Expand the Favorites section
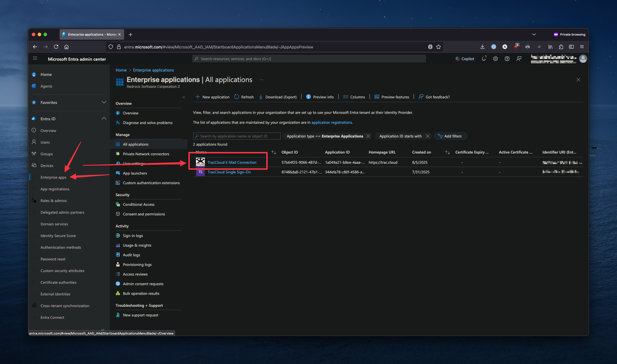 (x=104, y=102)
